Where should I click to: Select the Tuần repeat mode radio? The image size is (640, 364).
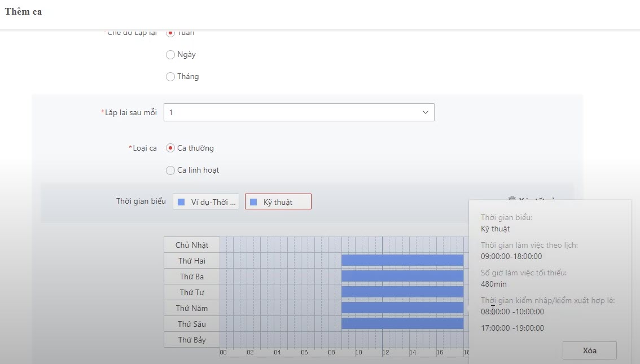pos(170,33)
